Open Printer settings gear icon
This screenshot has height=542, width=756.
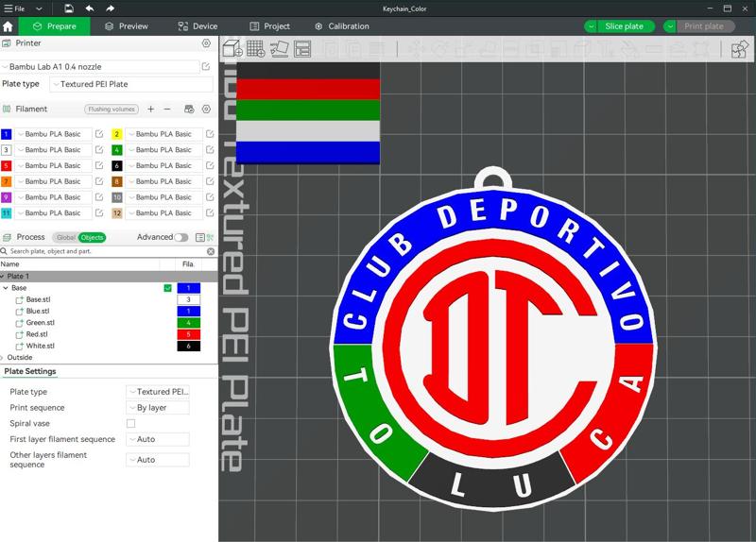206,43
